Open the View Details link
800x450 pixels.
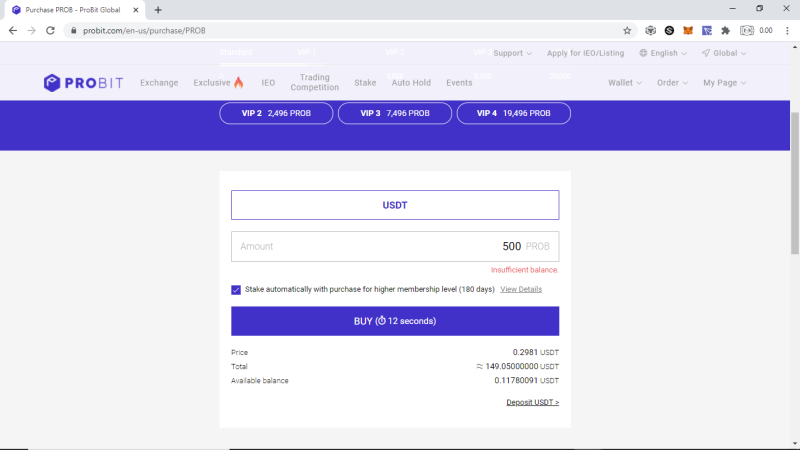521,289
